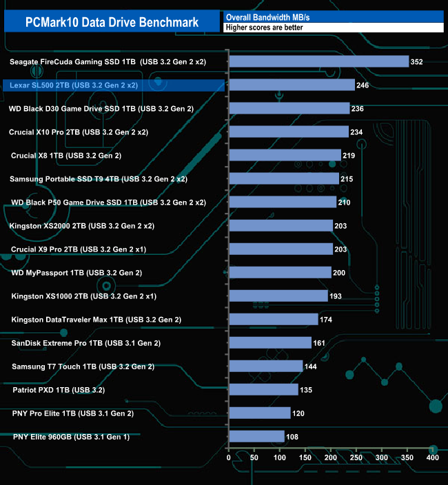Screen dimensions: 448x485
Task: Click the Crucial X9 Pro bar scoring 203
Action: pos(281,249)
